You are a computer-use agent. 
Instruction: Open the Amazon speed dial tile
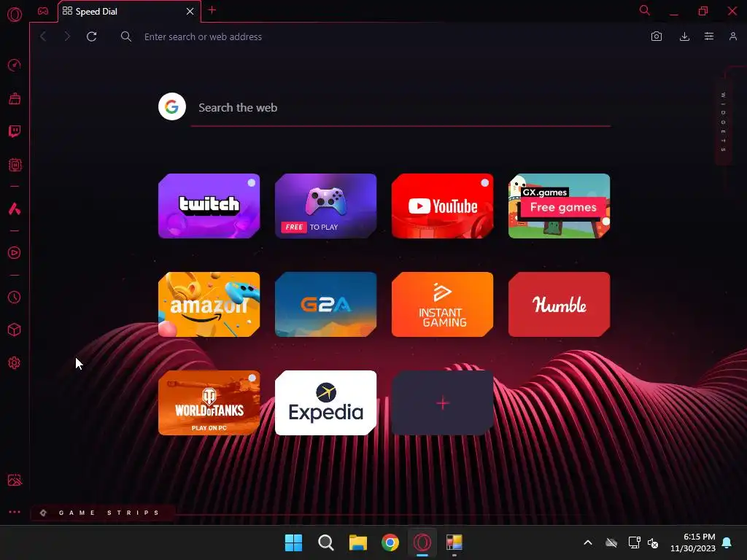209,304
